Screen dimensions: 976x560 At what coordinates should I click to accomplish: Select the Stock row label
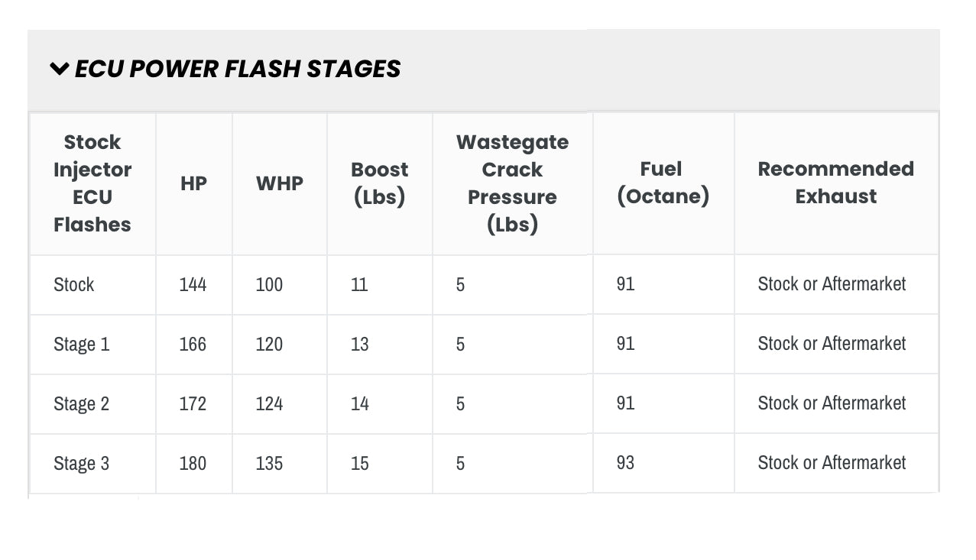pos(74,285)
